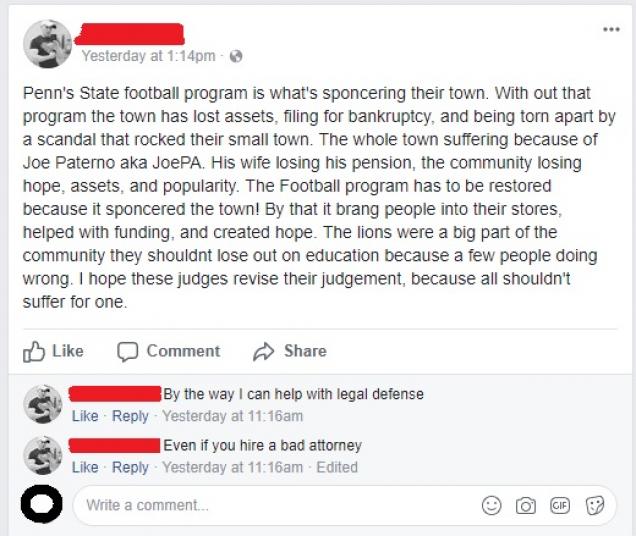Click the first commenter's avatar

[x=43, y=404]
